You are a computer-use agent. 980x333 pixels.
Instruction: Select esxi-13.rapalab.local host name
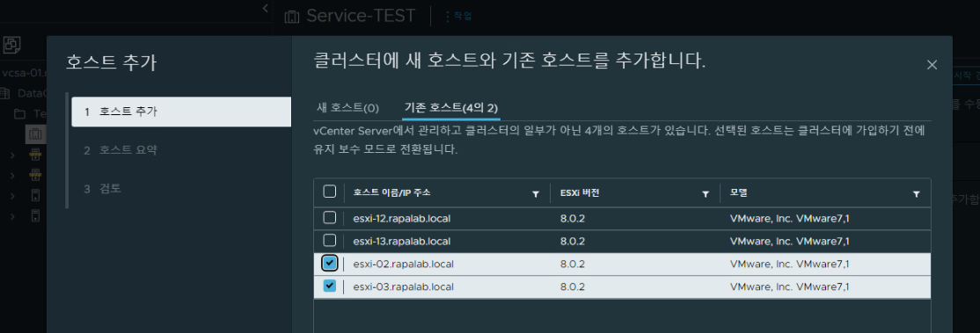402,241
